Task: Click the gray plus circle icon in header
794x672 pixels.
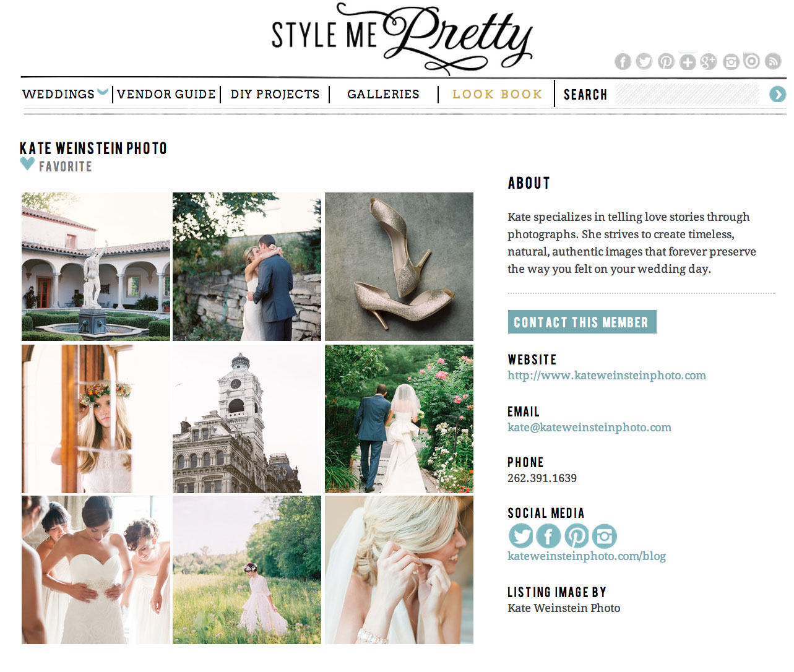Action: pos(688,61)
